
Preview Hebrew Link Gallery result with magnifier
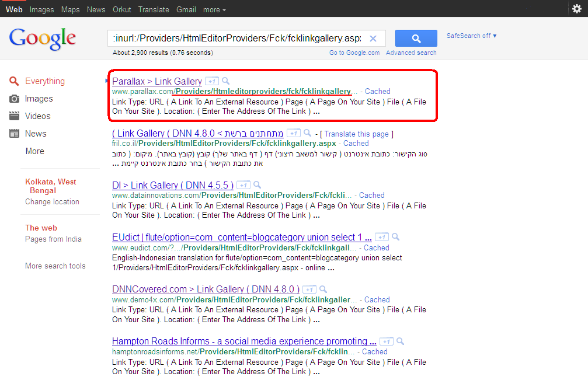(308, 133)
